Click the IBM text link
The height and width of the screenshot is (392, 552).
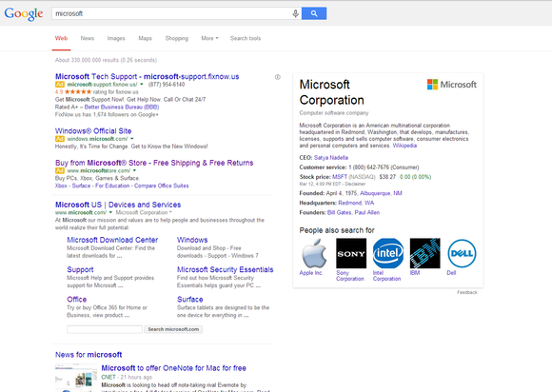tap(415, 273)
